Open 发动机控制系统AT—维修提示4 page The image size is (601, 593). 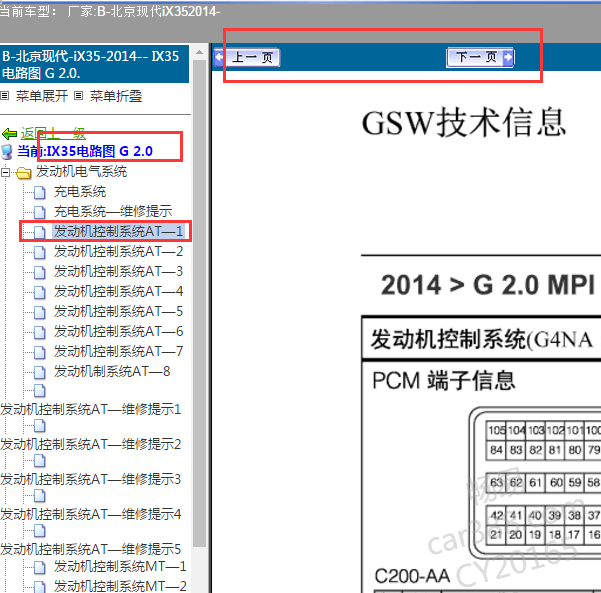click(x=90, y=514)
